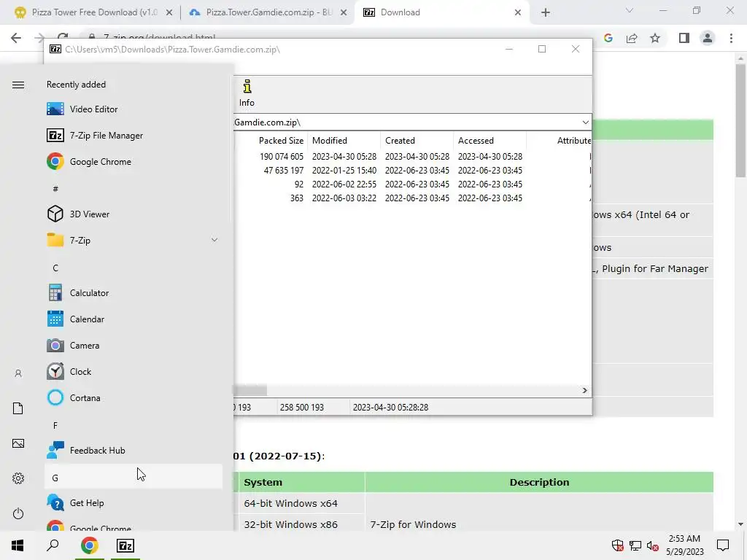
Task: Launch Cortana
Action: pos(133,397)
